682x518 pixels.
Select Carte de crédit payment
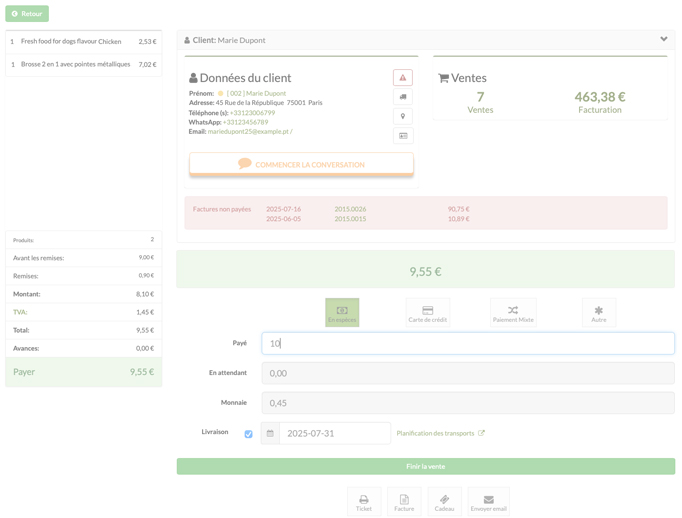point(428,312)
